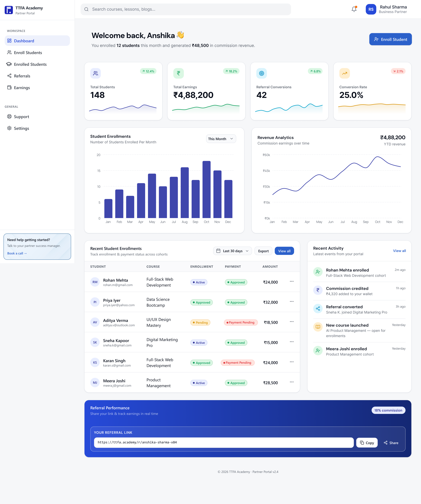Click the Commission credited rupee icon
The height and width of the screenshot is (504, 421).
point(318,290)
